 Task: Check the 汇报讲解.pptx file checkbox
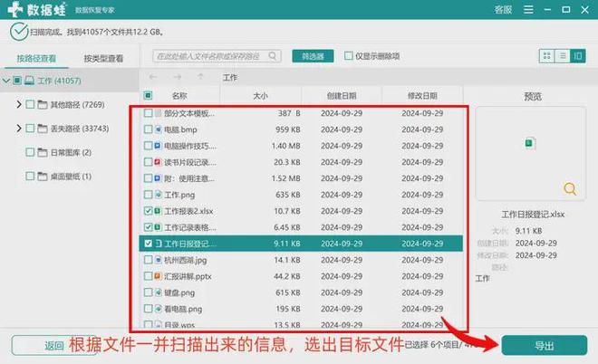148,276
